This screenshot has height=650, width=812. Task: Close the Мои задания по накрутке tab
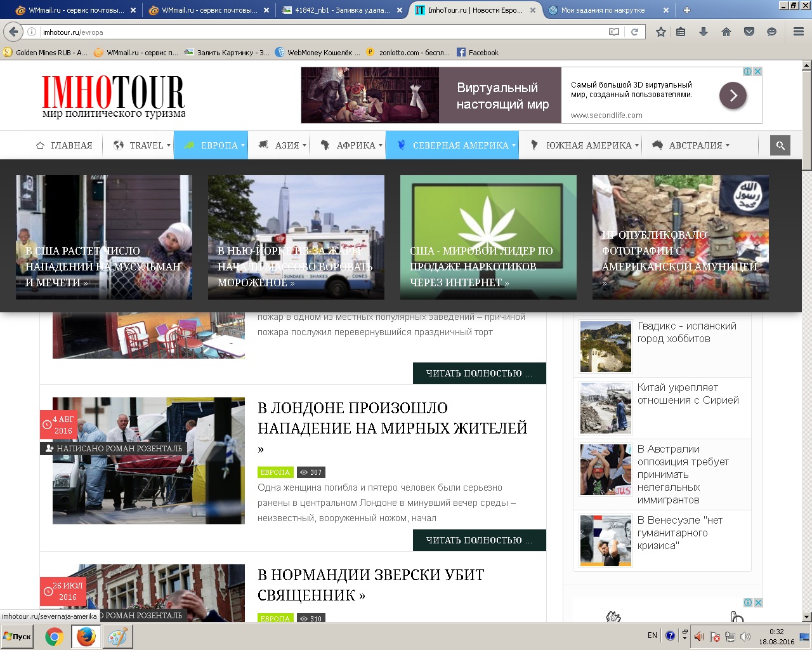click(x=666, y=10)
